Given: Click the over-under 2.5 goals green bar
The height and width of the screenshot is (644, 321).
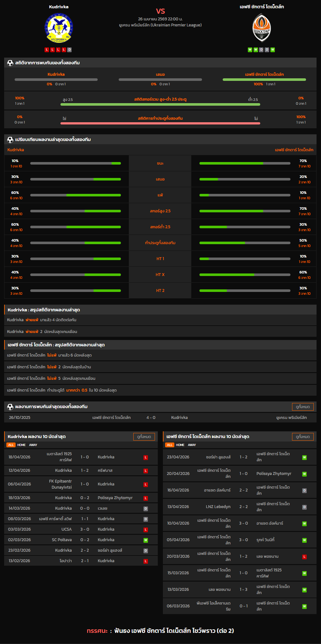Looking at the screenshot, I should (x=160, y=104).
